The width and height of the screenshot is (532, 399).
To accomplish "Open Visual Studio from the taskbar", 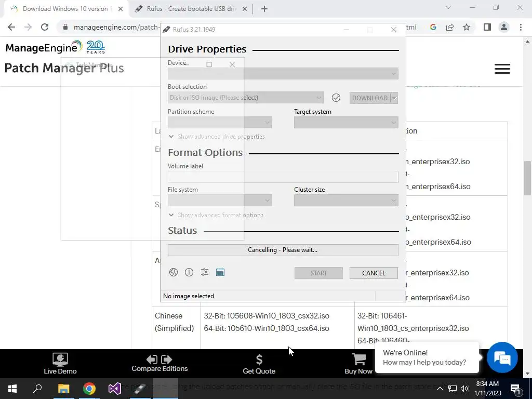I will pos(115,389).
